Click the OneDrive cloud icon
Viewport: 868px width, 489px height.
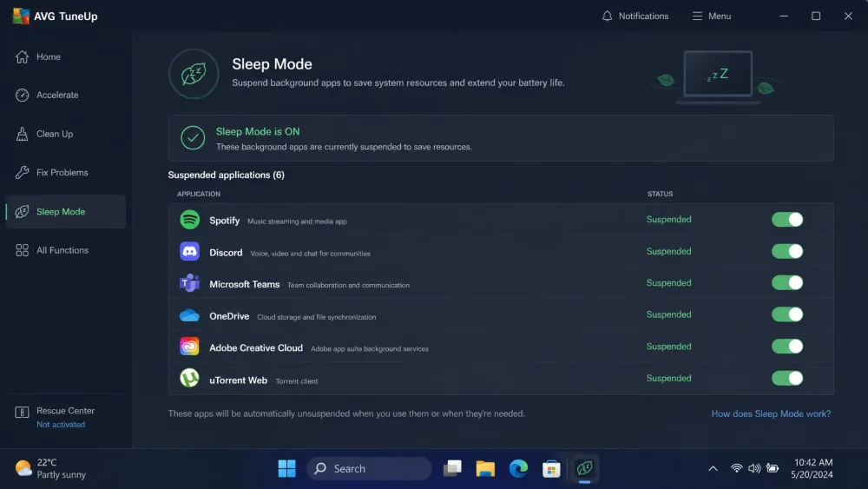pos(189,315)
